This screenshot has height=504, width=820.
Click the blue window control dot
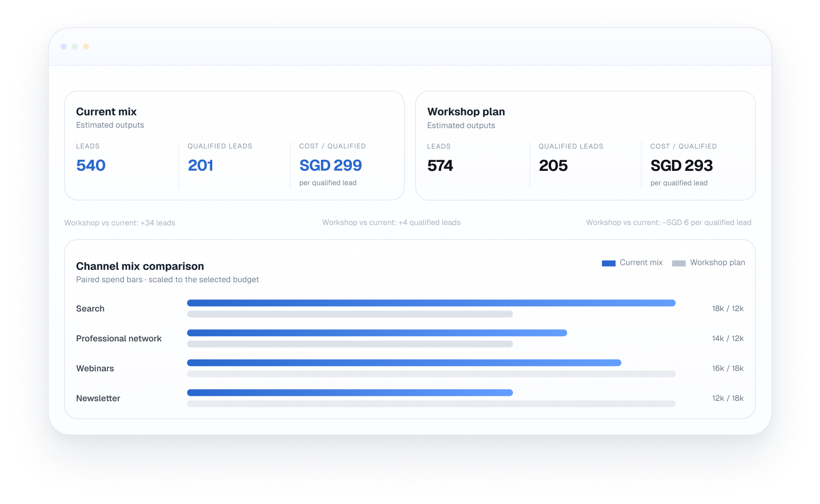point(64,47)
